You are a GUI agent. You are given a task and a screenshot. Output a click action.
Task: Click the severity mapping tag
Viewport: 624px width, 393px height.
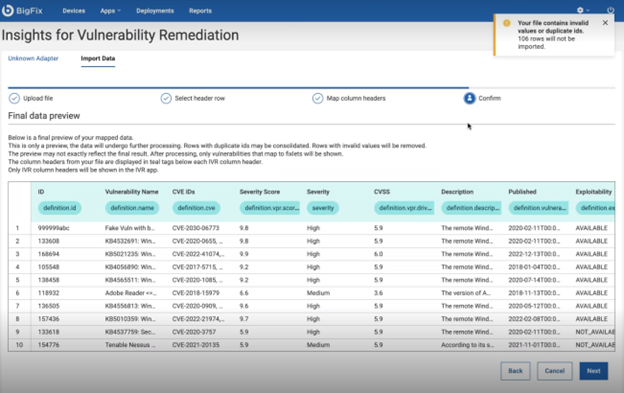(x=323, y=208)
